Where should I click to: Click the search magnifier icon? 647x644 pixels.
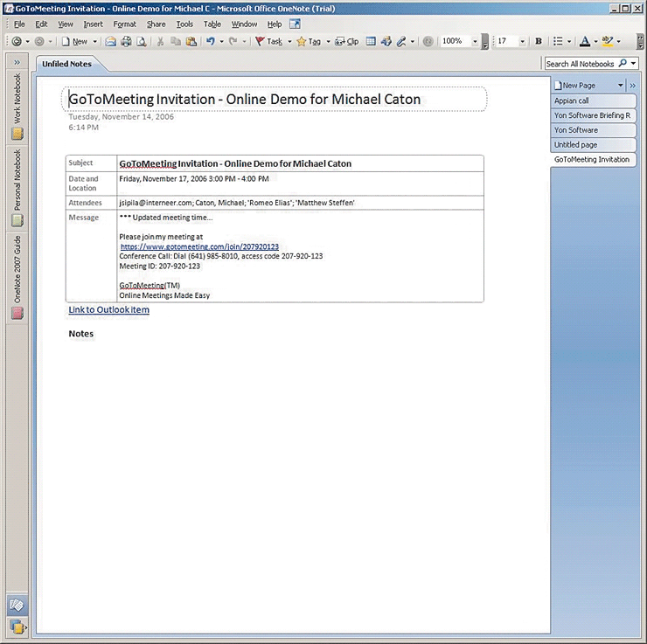tap(623, 63)
